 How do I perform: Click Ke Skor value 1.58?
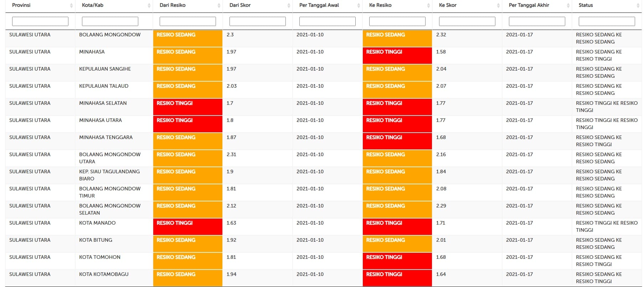tap(441, 52)
